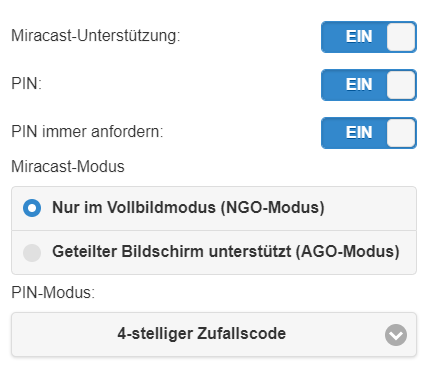Click the PIN: label beside the second switch
This screenshot has width=431, height=380.
point(26,83)
